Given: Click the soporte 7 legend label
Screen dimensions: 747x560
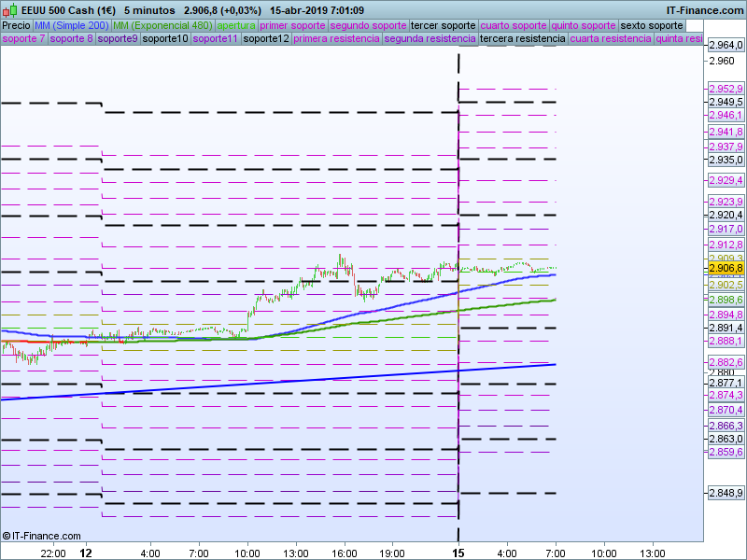Looking at the screenshot, I should coord(23,38).
